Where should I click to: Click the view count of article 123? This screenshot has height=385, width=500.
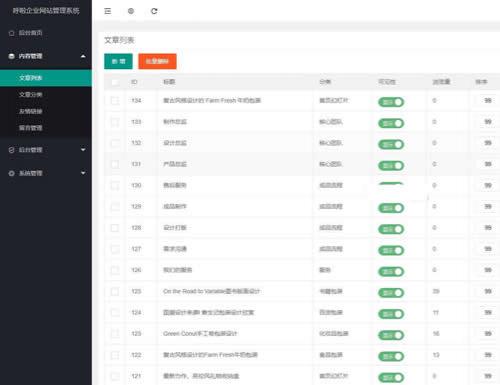[436, 334]
